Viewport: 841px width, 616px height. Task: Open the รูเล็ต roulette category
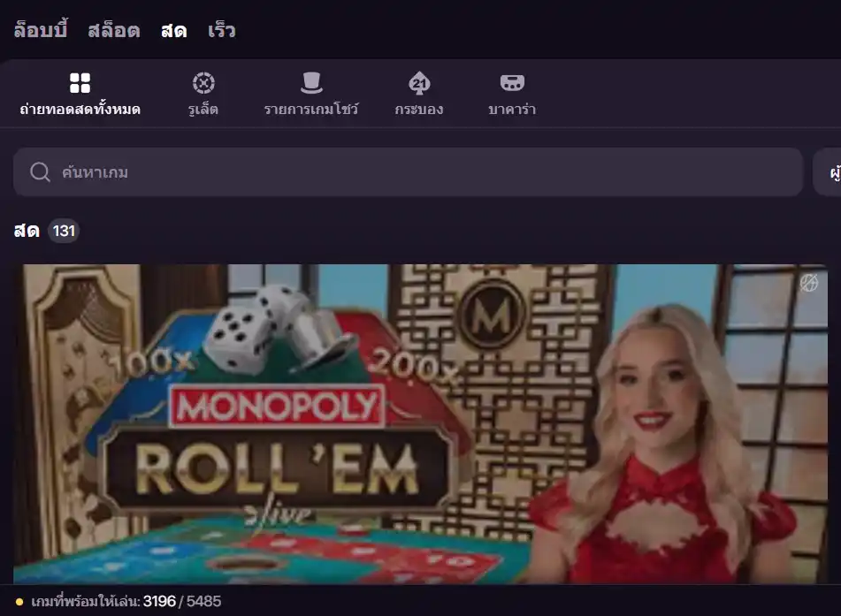point(203,110)
